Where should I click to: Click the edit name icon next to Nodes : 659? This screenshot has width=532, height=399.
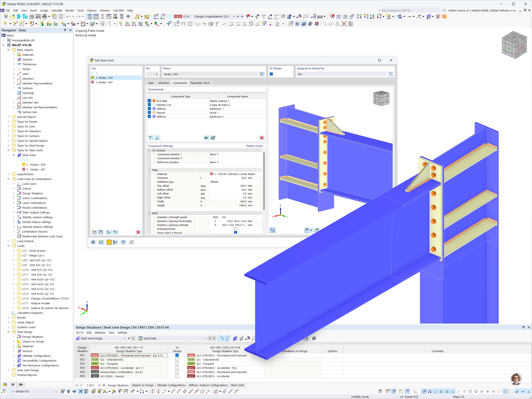pyautogui.click(x=262, y=74)
